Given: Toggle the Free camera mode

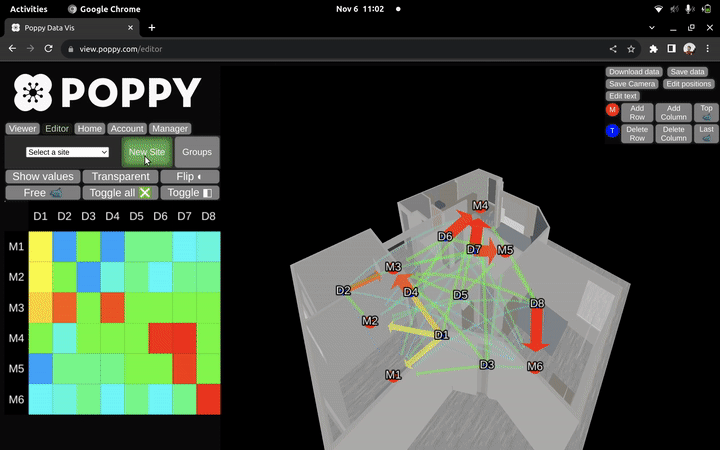Looking at the screenshot, I should pyautogui.click(x=43, y=193).
